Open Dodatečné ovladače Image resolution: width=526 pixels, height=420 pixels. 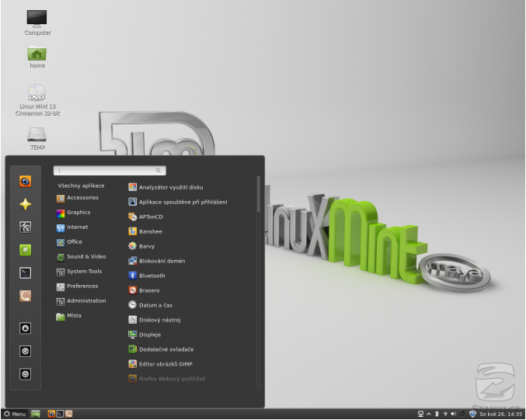161,349
